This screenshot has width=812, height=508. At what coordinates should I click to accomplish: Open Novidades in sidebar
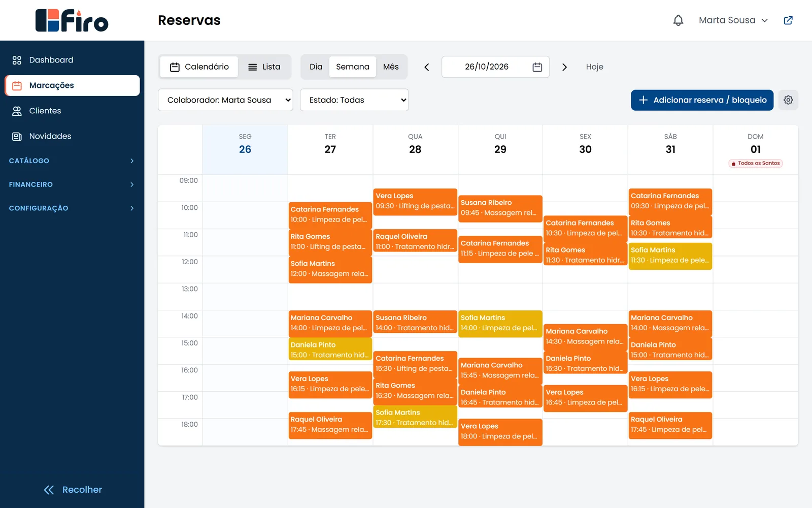72,136
